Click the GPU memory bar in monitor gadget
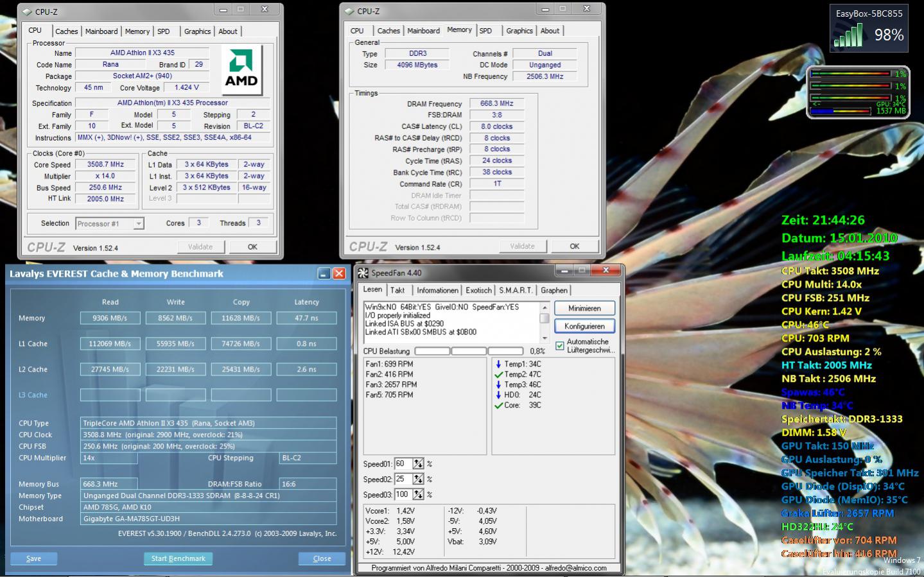The image size is (924, 577). [x=842, y=111]
